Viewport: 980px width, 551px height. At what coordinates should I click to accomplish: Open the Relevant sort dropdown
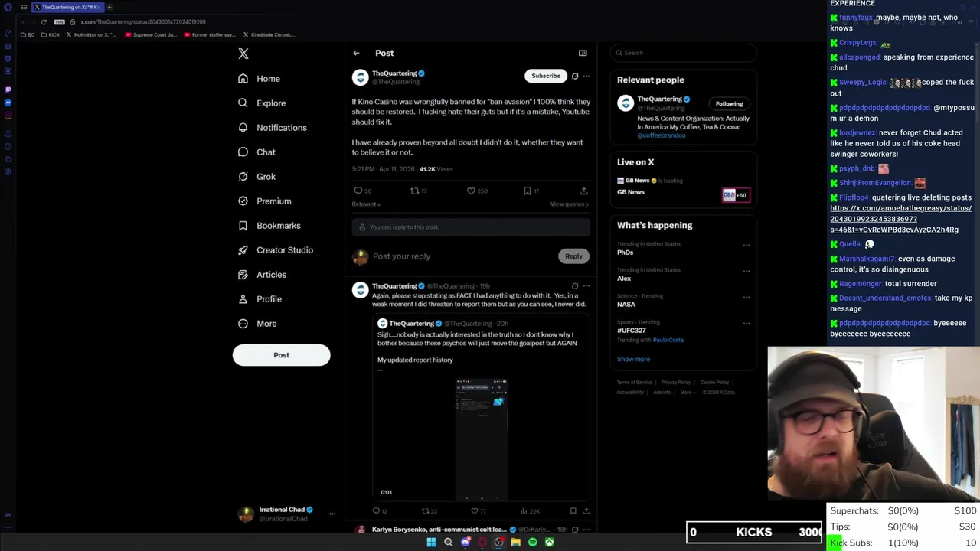click(366, 204)
